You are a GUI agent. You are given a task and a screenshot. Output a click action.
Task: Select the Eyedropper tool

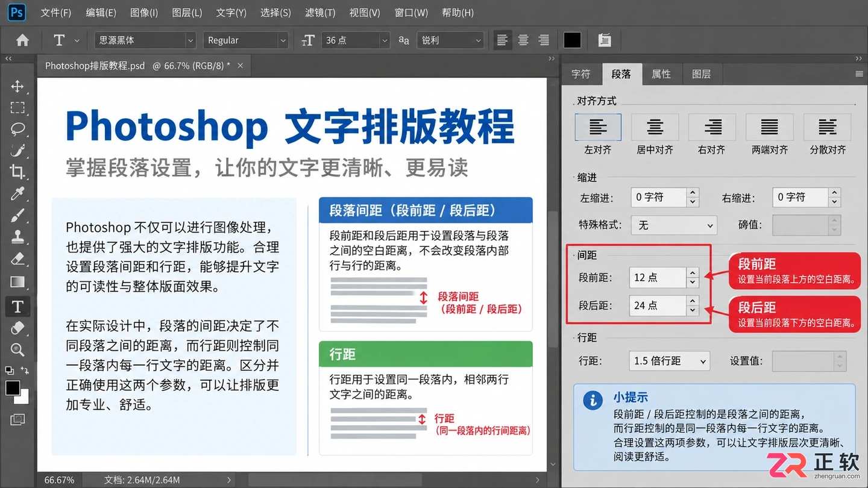[17, 194]
